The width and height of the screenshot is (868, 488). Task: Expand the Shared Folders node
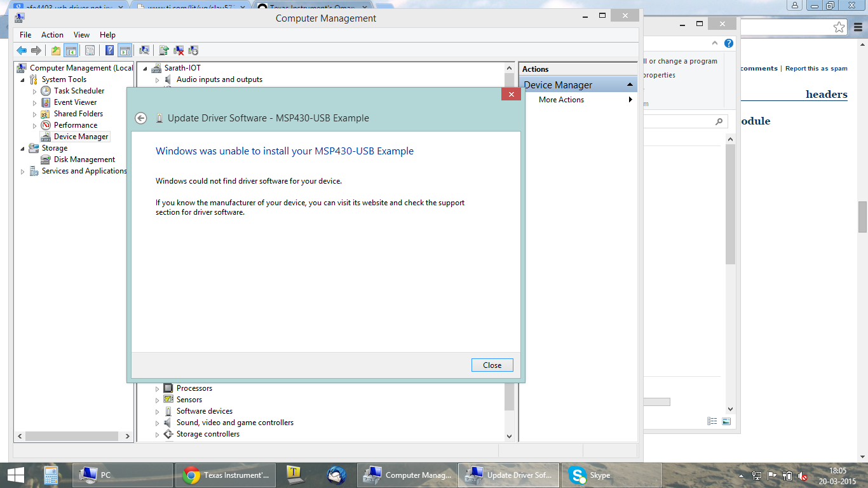35,114
